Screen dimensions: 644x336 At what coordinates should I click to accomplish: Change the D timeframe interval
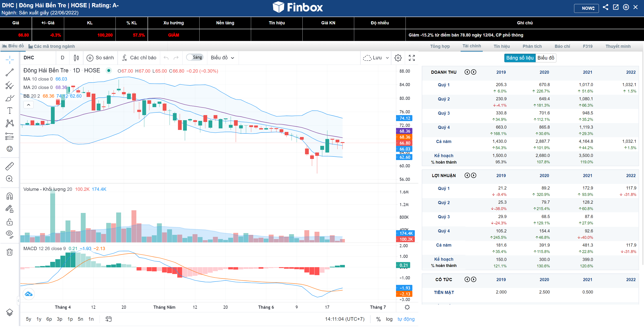[x=63, y=58]
